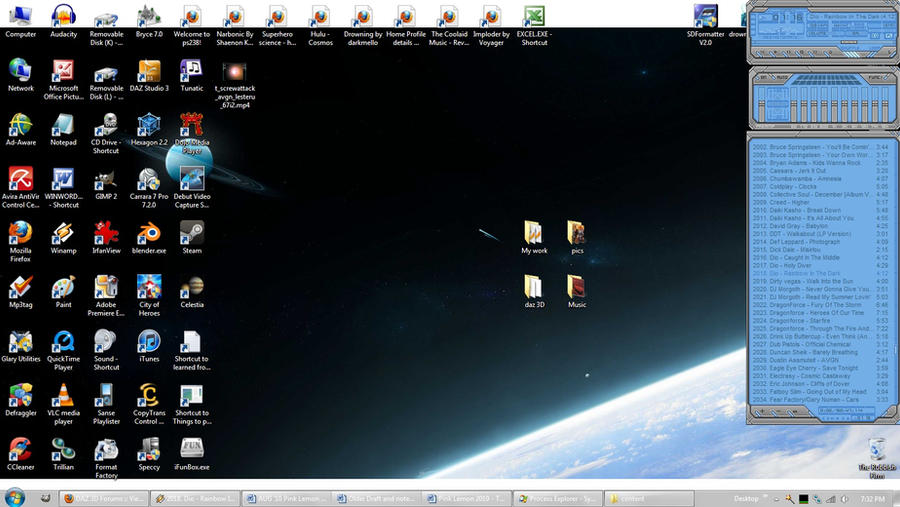Click the taskbar clock showing 7:32 PM
This screenshot has height=507, width=900.
click(x=872, y=498)
